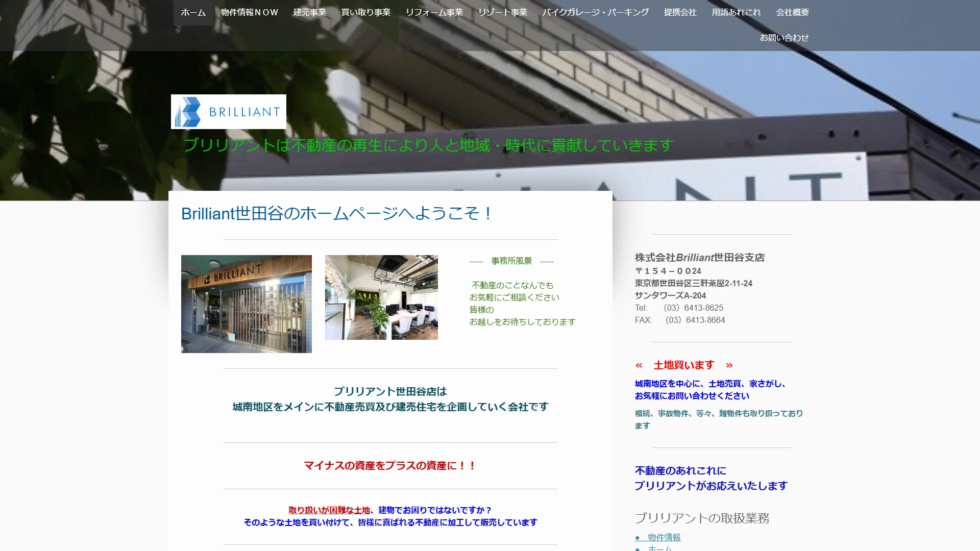Image resolution: width=980 pixels, height=551 pixels.
Task: Click the 不動産のあれこれに sidebar heading
Action: pos(681,471)
